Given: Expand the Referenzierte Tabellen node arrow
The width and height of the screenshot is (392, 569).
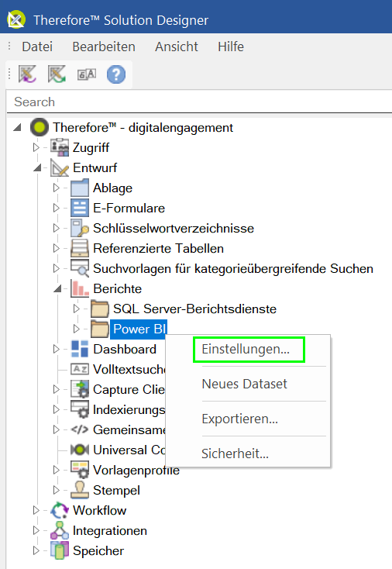Looking at the screenshot, I should [x=57, y=248].
